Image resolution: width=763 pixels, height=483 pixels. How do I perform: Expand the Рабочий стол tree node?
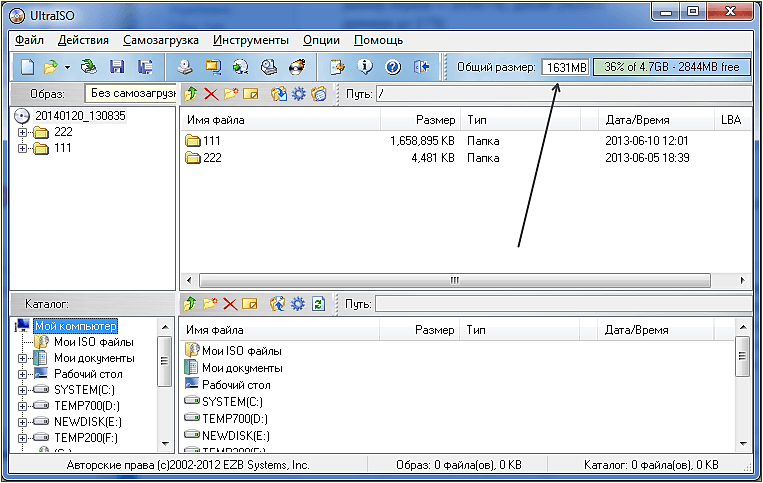pos(22,375)
